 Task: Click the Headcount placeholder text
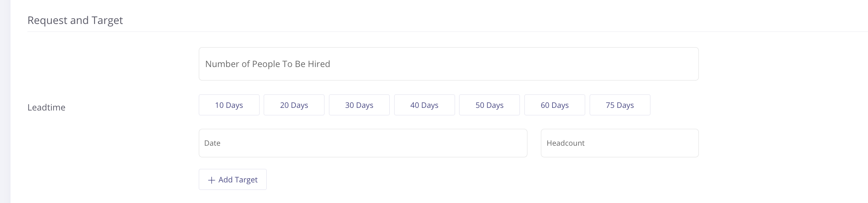pyautogui.click(x=565, y=143)
